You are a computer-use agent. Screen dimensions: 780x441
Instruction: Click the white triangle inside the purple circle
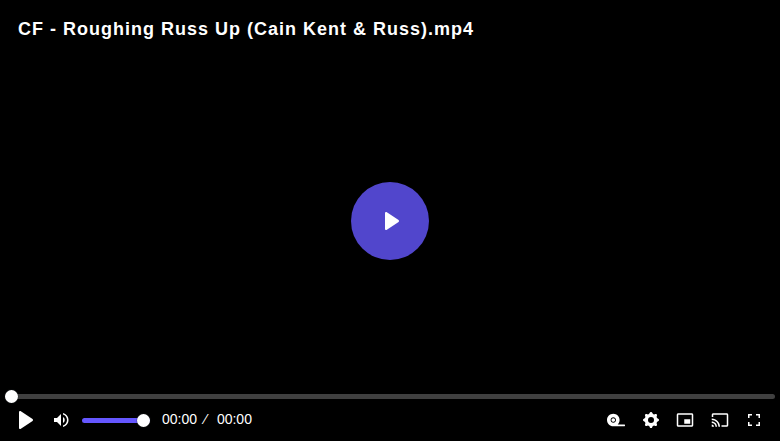pos(391,221)
